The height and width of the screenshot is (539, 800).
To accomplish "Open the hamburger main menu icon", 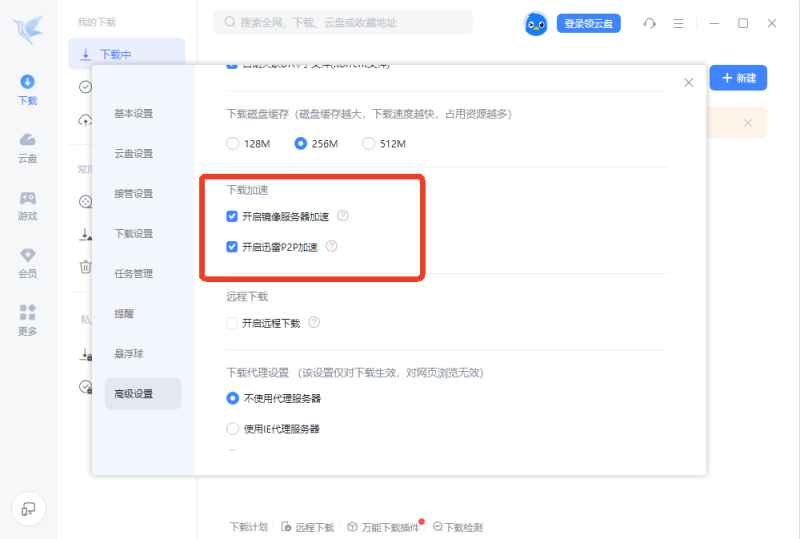I will (x=678, y=23).
